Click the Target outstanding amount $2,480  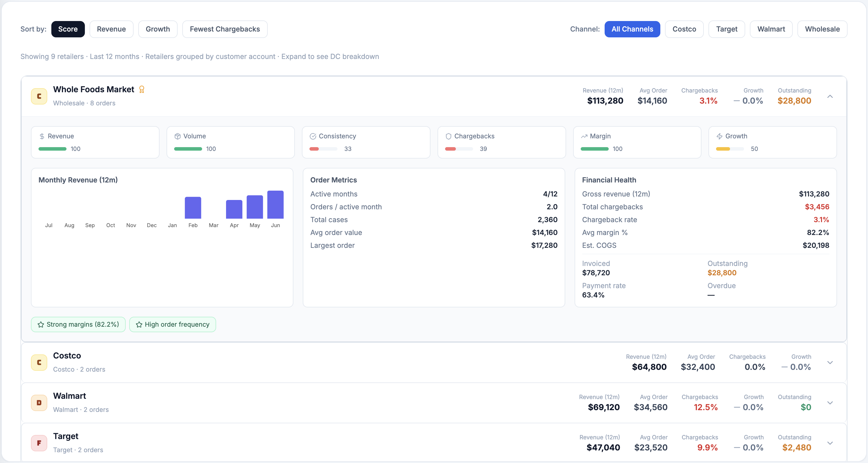tap(797, 448)
